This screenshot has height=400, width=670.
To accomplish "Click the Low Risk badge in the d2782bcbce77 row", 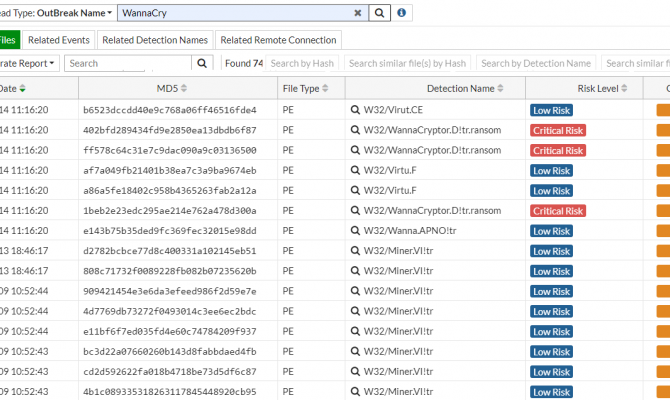I will pyautogui.click(x=551, y=251).
